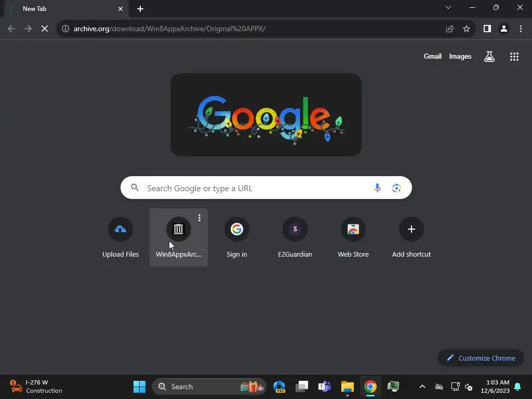This screenshot has height=399, width=532.
Task: Open Task View on the taskbar
Action: (302, 387)
